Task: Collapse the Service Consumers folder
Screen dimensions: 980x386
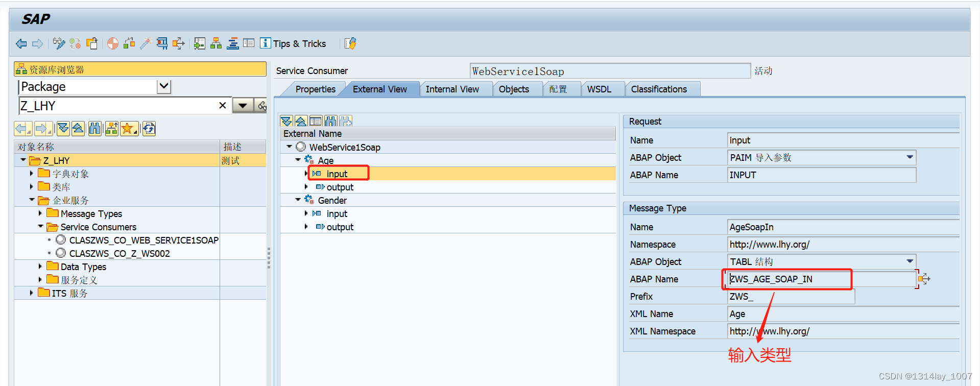Action: click(40, 227)
